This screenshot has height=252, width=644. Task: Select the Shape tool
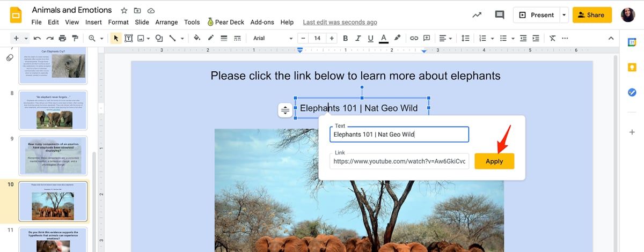159,38
